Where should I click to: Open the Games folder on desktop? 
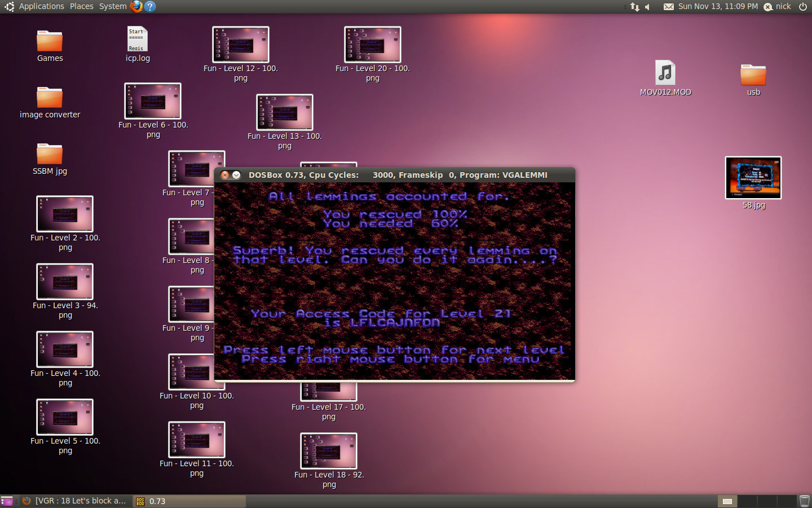[x=50, y=42]
